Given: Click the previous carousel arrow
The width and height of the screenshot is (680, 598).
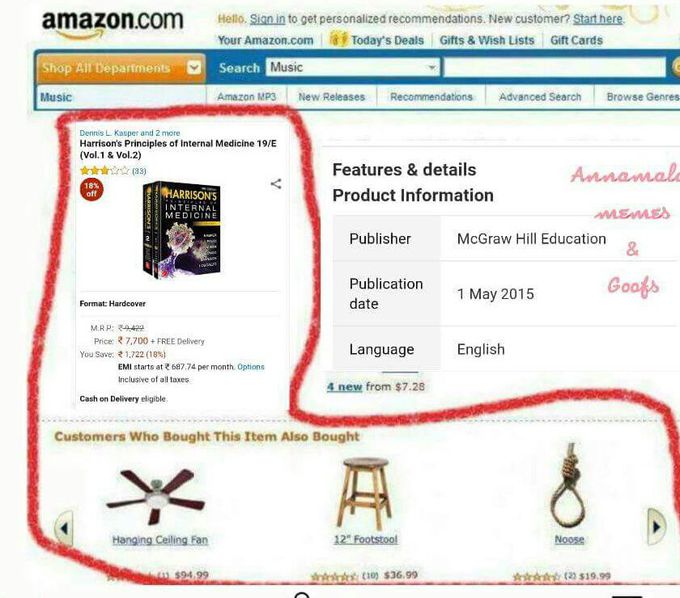Looking at the screenshot, I should pyautogui.click(x=64, y=528).
